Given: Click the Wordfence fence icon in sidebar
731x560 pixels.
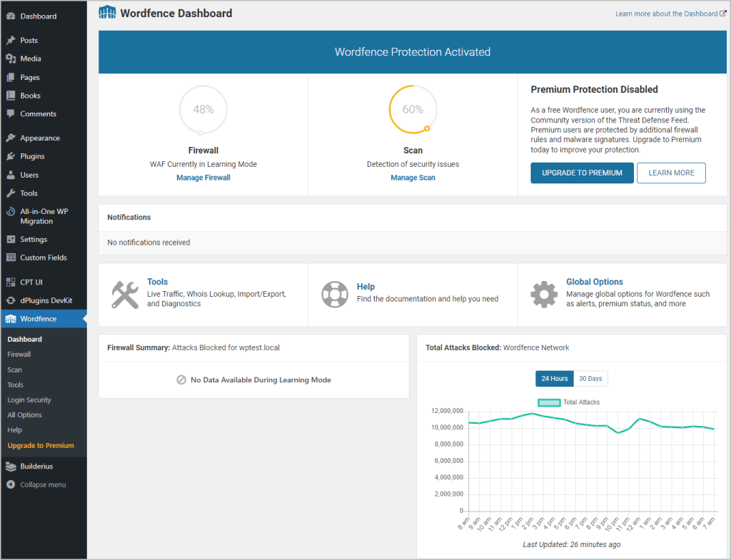Looking at the screenshot, I should 11,319.
